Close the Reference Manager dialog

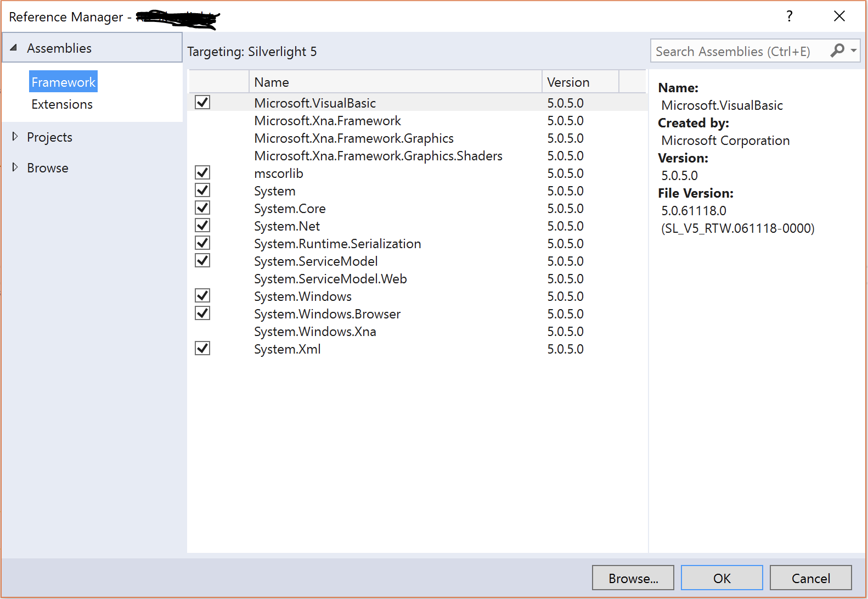[x=839, y=16]
